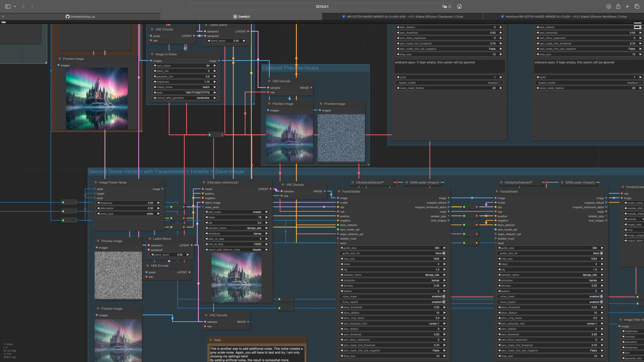This screenshot has height=362, width=644.
Task: Click the page reload icon
Action: 450,7
